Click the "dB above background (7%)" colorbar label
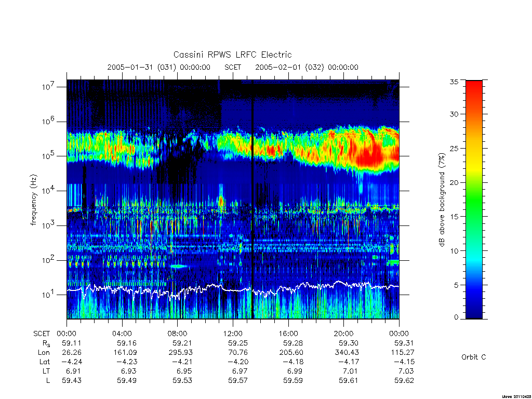 coord(442,200)
